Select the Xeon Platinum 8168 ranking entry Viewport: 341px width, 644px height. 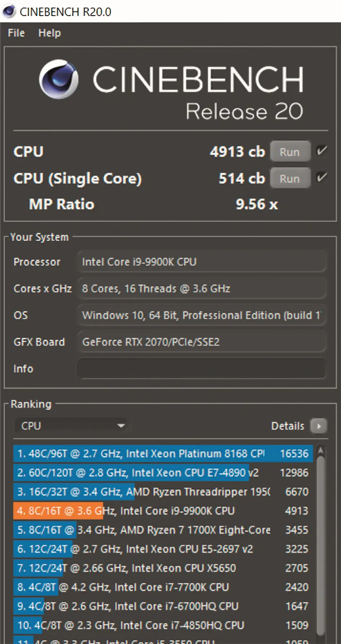pos(162,454)
